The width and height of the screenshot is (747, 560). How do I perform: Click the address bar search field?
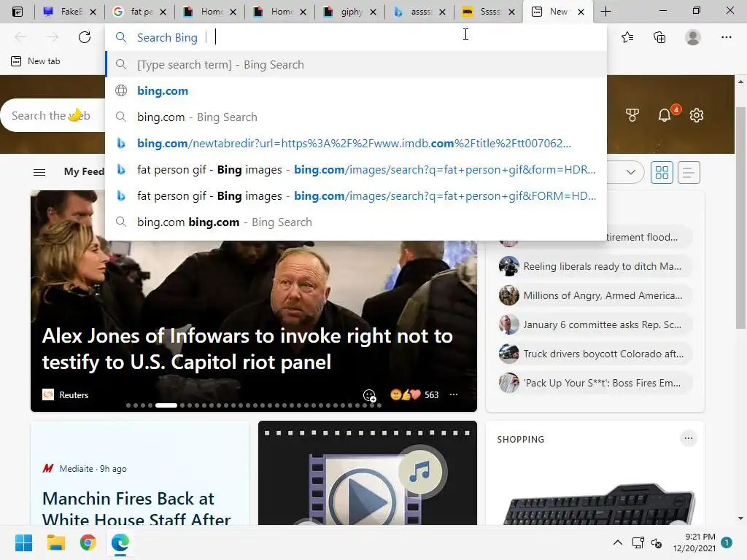point(356,37)
